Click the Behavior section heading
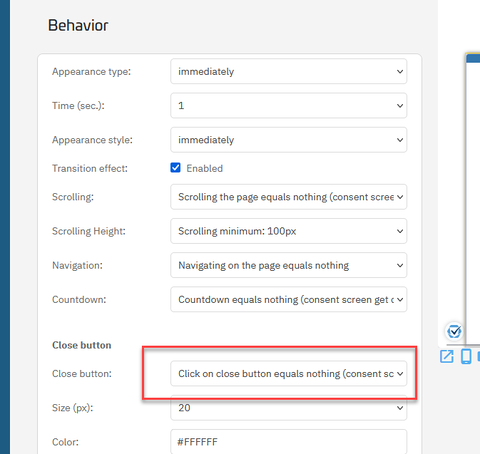 pyautogui.click(x=78, y=25)
